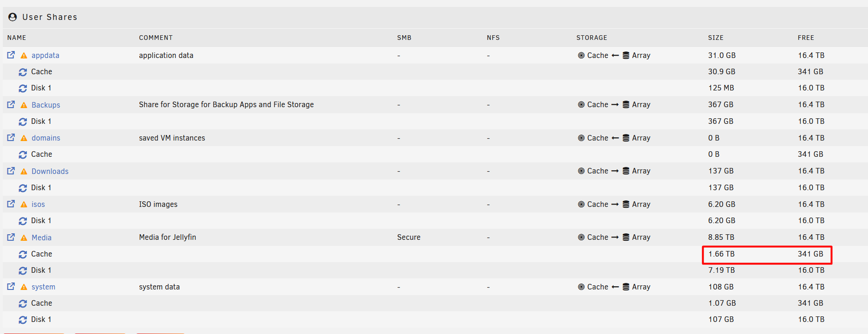This screenshot has width=868, height=334.
Task: Click the recompute icon beside Media Cache
Action: (x=23, y=254)
